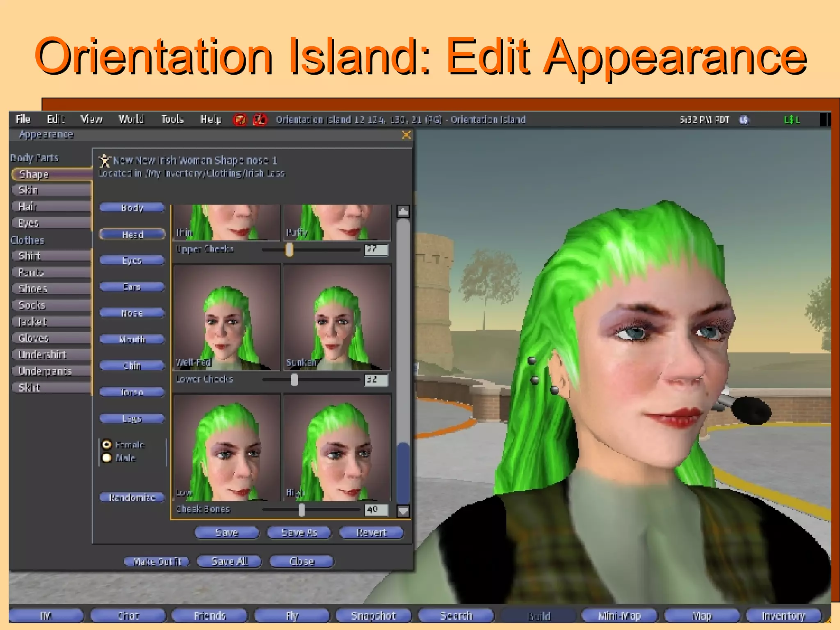
Task: Open Inventory from the bottom toolbar
Action: 784,616
